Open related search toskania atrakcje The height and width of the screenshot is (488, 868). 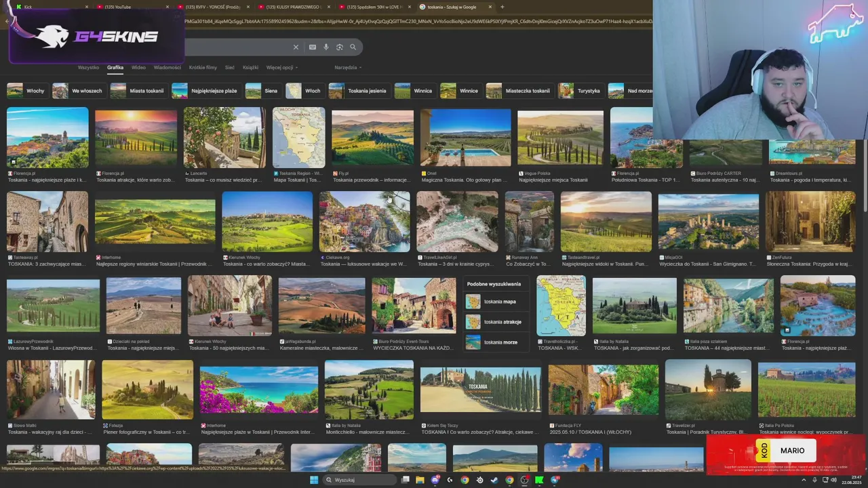[x=495, y=322]
